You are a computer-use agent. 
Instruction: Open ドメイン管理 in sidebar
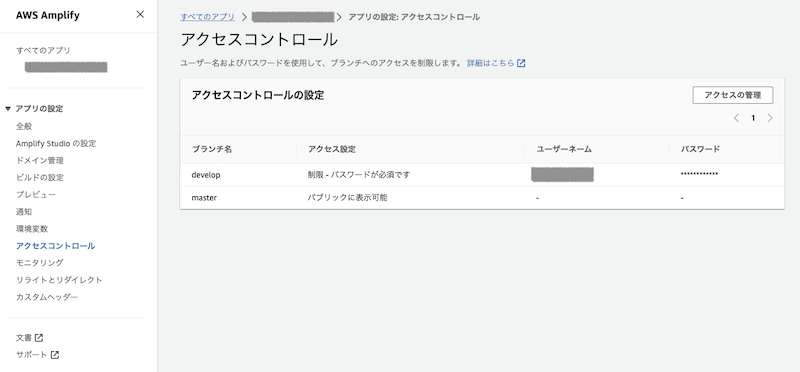click(40, 160)
